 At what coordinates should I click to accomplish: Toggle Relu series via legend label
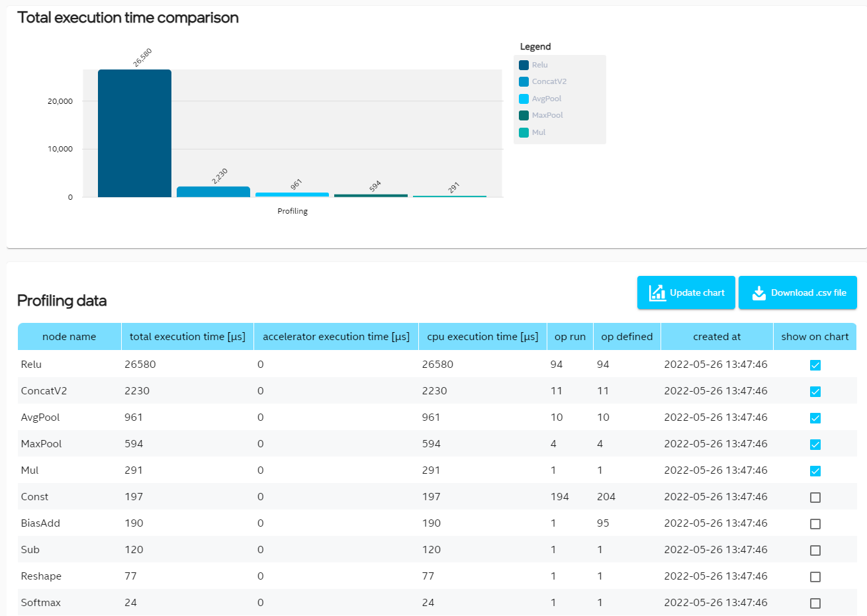pyautogui.click(x=540, y=65)
